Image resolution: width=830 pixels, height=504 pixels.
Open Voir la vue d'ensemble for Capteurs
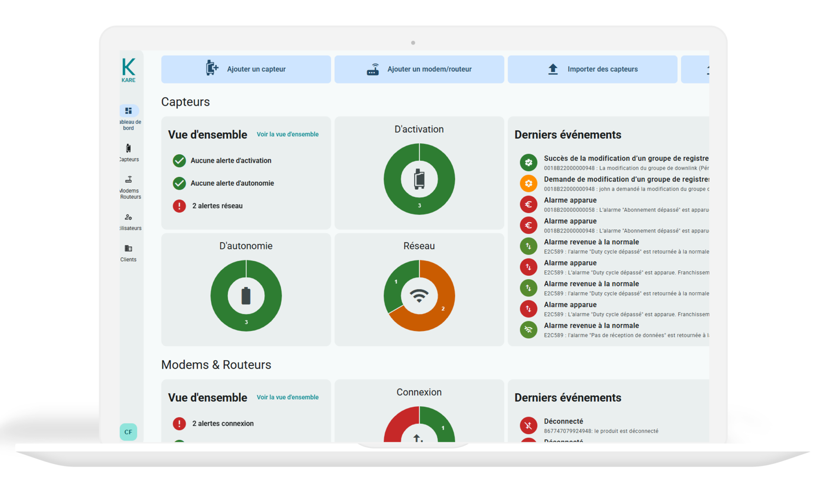pos(287,134)
